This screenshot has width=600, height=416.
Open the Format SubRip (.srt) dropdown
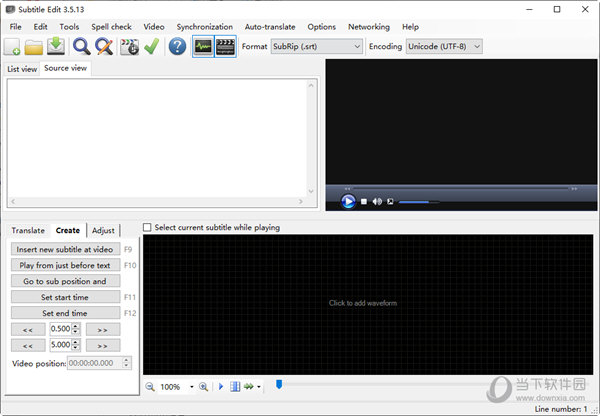click(316, 46)
